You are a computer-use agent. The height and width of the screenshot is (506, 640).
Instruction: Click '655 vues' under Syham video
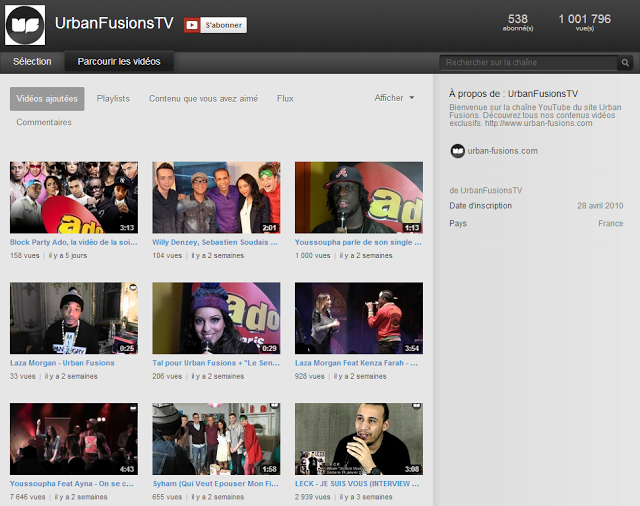click(x=167, y=497)
